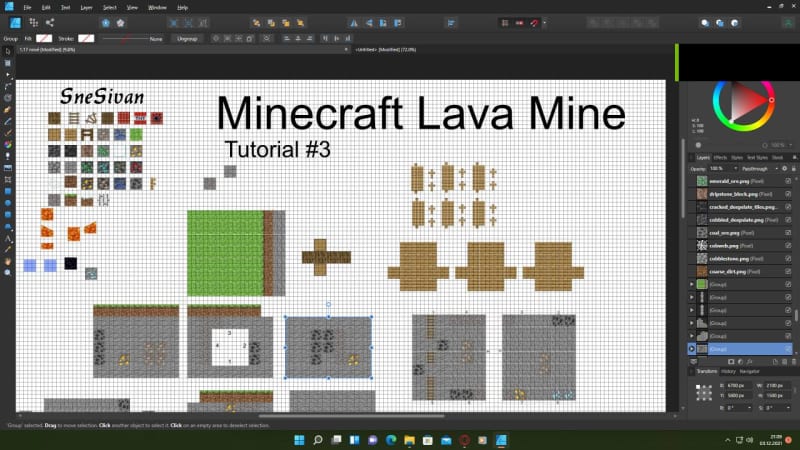The width and height of the screenshot is (800, 450).
Task: Expand the green thumbnail Group layer
Action: click(692, 284)
